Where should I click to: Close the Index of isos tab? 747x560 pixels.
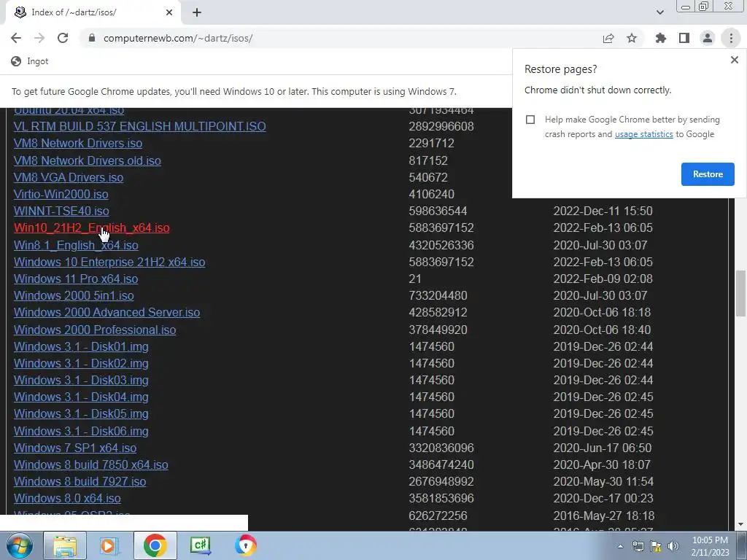click(169, 12)
